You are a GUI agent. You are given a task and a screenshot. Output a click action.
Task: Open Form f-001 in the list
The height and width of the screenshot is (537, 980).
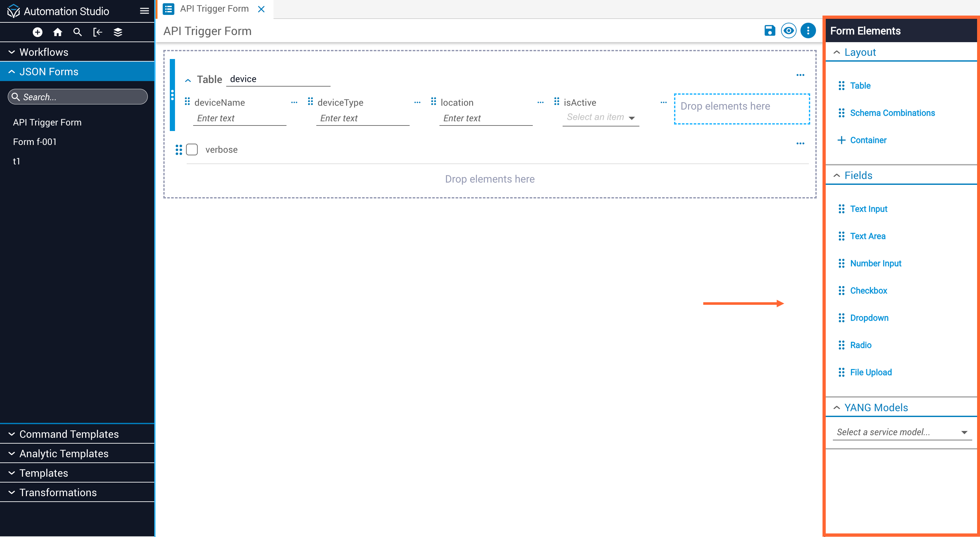tap(35, 142)
